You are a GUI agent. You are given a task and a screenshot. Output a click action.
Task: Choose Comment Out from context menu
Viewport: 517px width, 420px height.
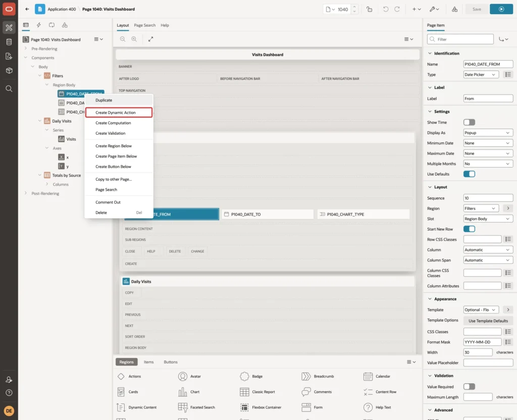point(119,202)
